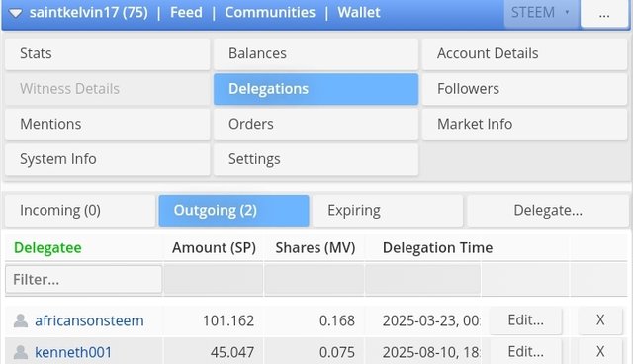The image size is (633, 364).
Task: Select the 0.168 shares cell
Action: tap(336, 320)
